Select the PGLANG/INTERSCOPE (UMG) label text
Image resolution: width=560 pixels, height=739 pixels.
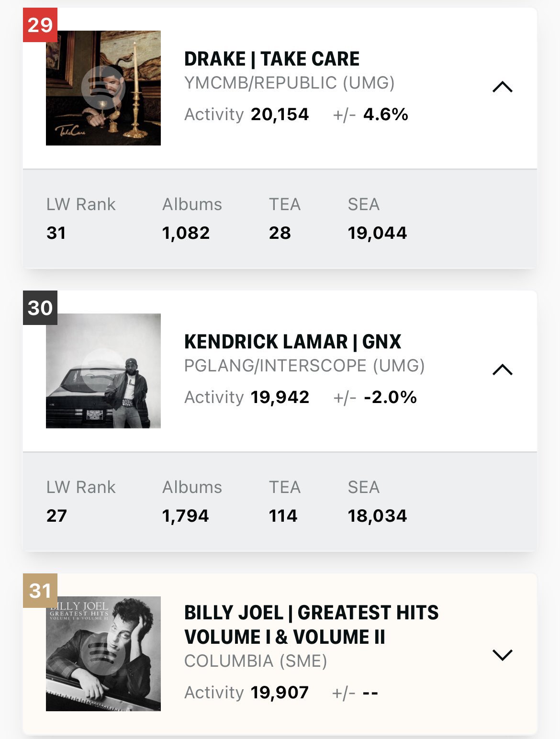(304, 366)
